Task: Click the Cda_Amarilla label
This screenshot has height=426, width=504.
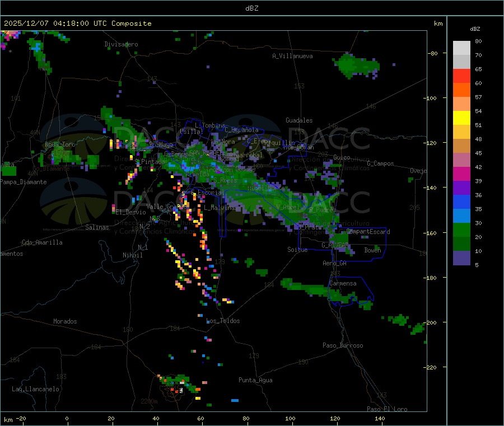Action: (42, 242)
